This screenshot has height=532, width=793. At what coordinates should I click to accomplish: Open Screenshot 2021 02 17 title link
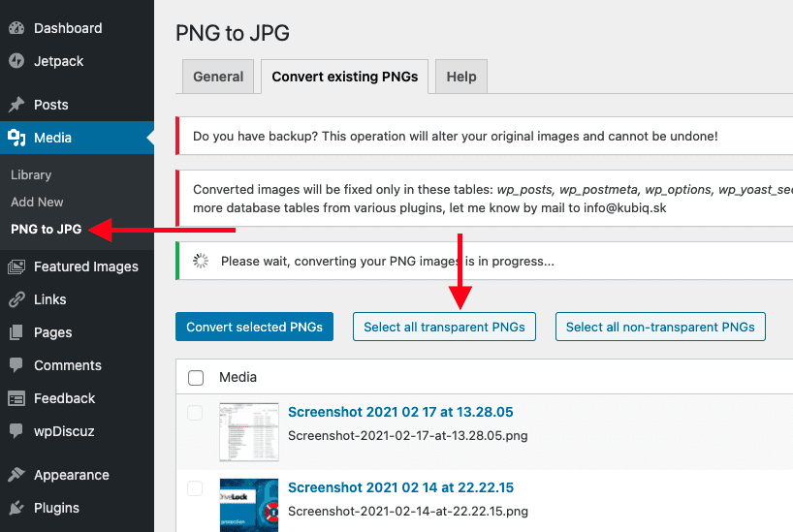400,412
